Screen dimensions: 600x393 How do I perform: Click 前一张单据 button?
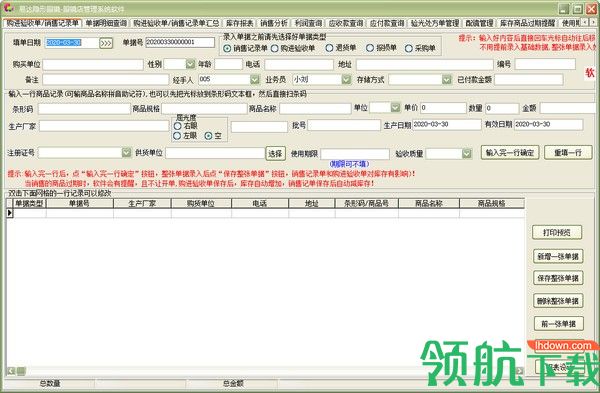559,324
